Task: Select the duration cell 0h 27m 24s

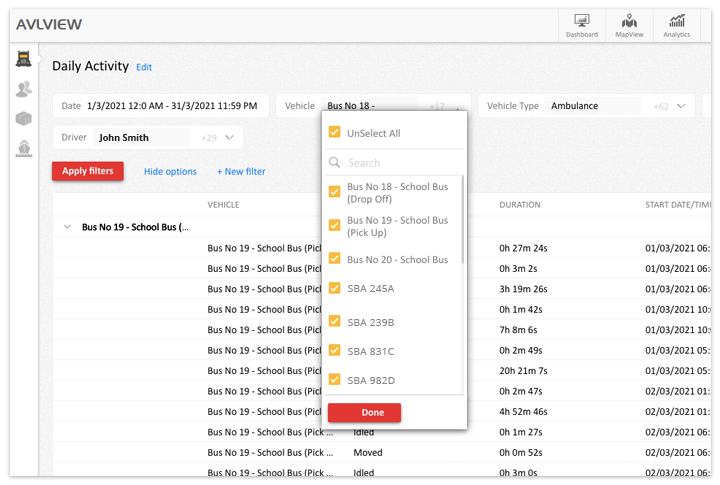Action: click(523, 248)
